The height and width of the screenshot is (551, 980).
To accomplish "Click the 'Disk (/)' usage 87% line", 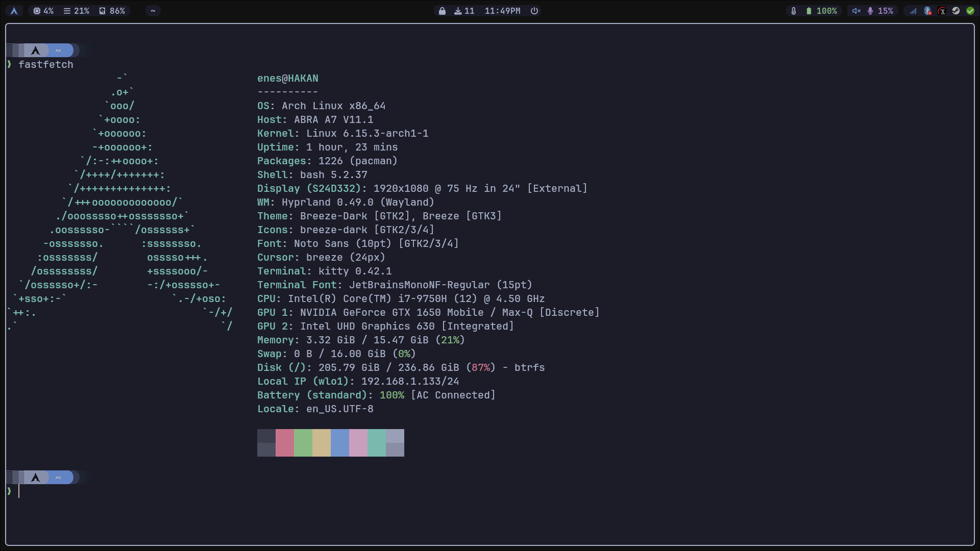I will [x=401, y=368].
